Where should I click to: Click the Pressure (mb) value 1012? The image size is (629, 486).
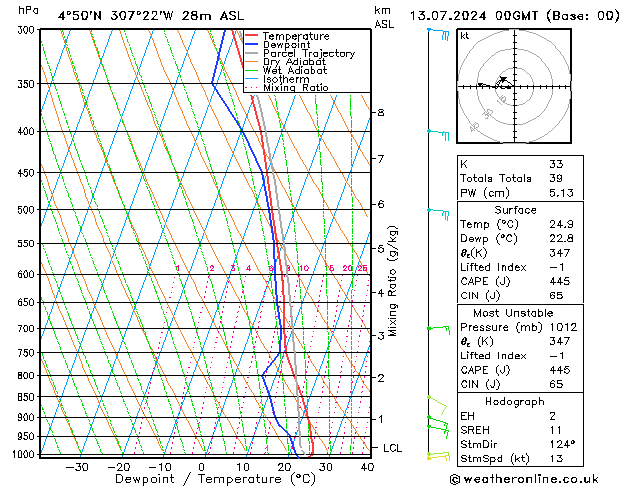coord(564,327)
